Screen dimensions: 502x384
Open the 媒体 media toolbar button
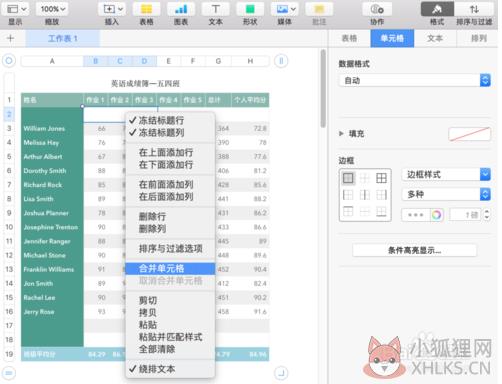[x=285, y=9]
